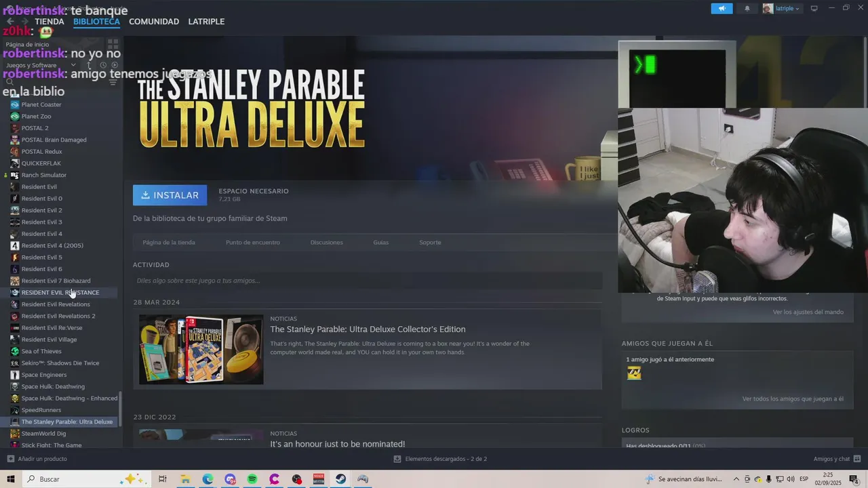Select Planet Coaster in the game list
This screenshot has width=868, height=488.
coord(41,104)
